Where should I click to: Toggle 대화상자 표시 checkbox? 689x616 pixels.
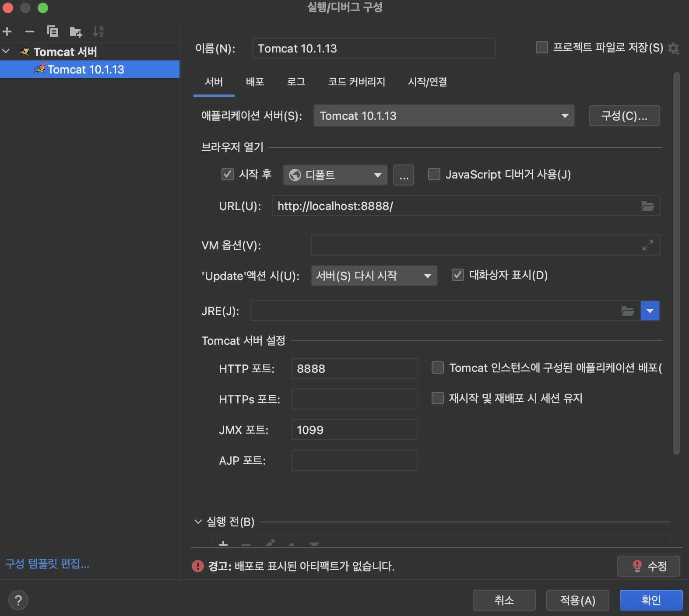point(458,275)
